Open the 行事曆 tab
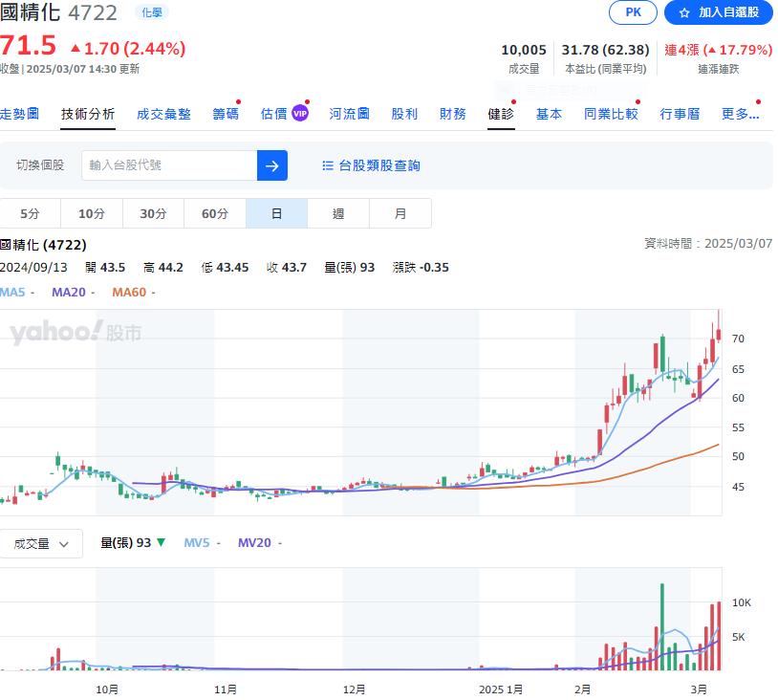 [680, 114]
